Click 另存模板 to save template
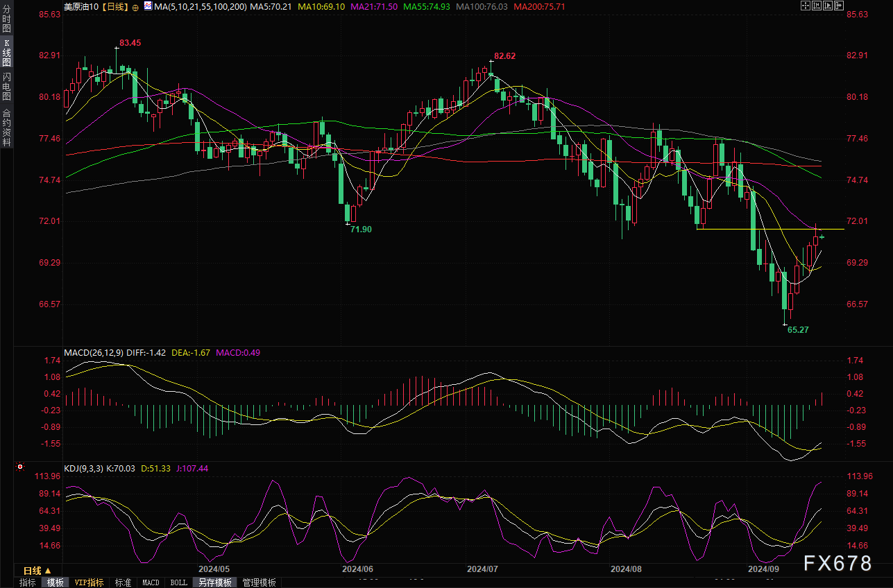Image resolution: width=893 pixels, height=588 pixels. click(x=214, y=582)
